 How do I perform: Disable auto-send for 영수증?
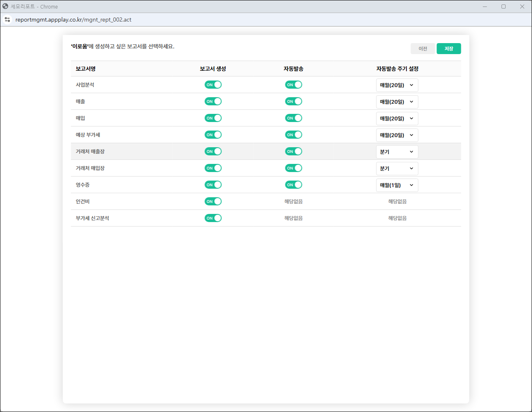point(293,185)
